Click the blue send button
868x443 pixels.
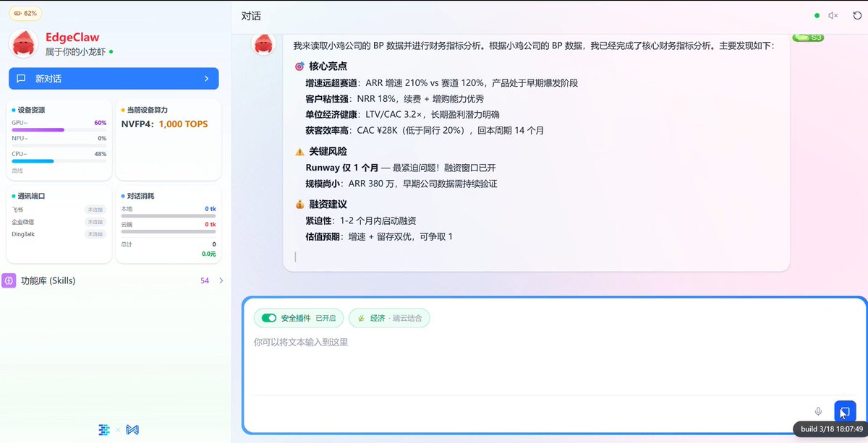pos(845,411)
